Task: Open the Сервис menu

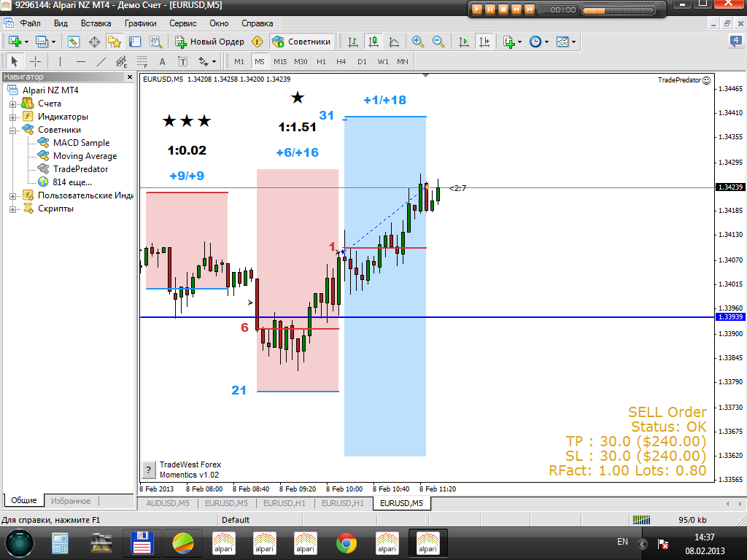Action: 183,23
